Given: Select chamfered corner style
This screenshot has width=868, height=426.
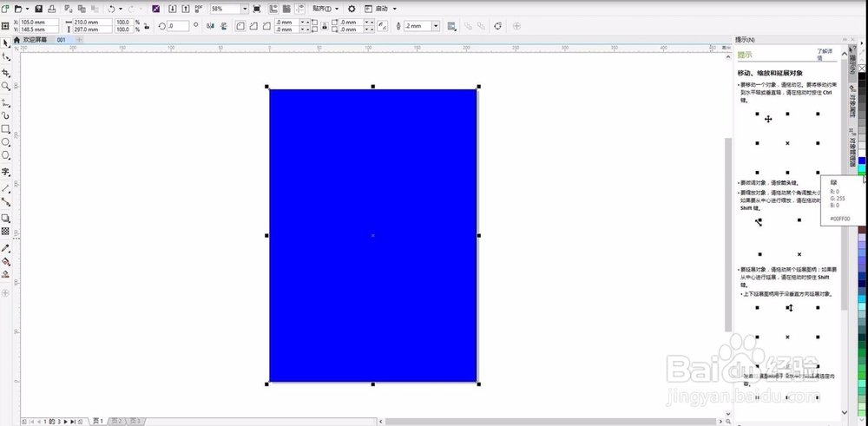Looking at the screenshot, I should tap(266, 26).
